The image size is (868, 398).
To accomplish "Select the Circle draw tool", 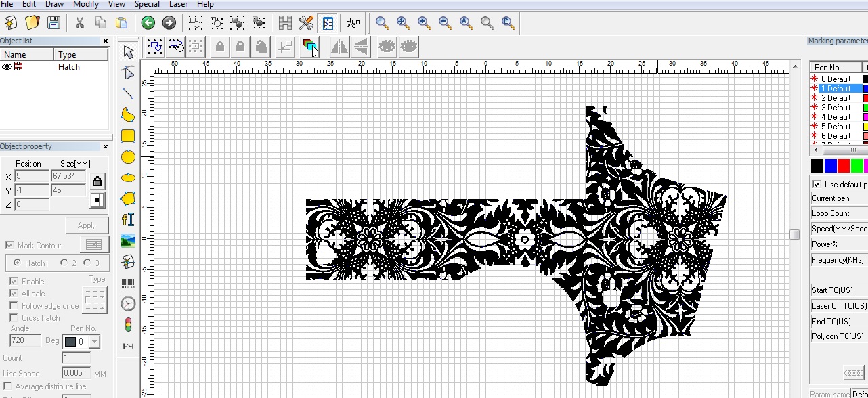I will coord(128,157).
